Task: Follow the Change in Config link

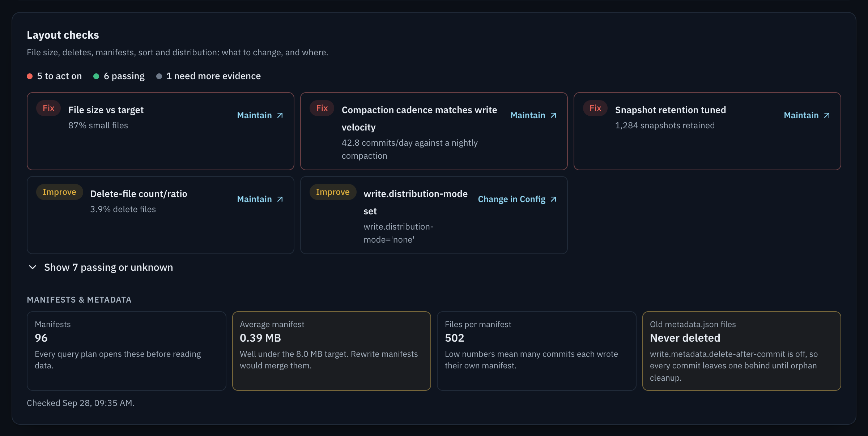Action: point(517,199)
